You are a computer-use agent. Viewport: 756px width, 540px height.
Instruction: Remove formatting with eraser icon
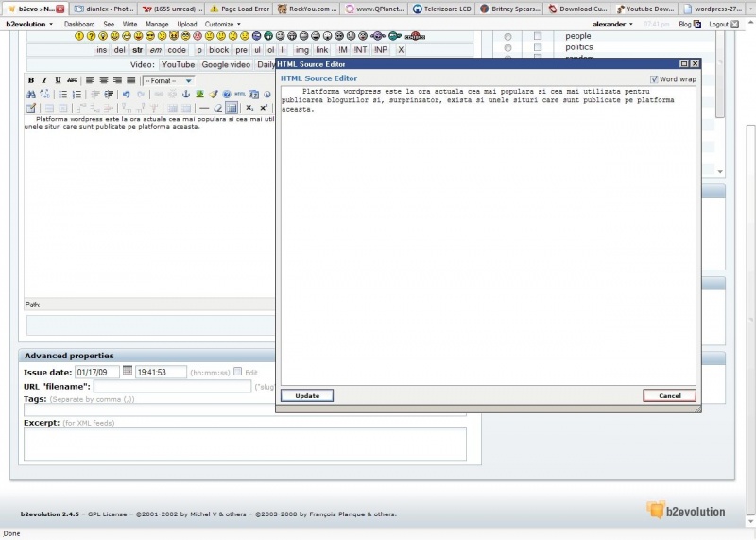coord(217,108)
